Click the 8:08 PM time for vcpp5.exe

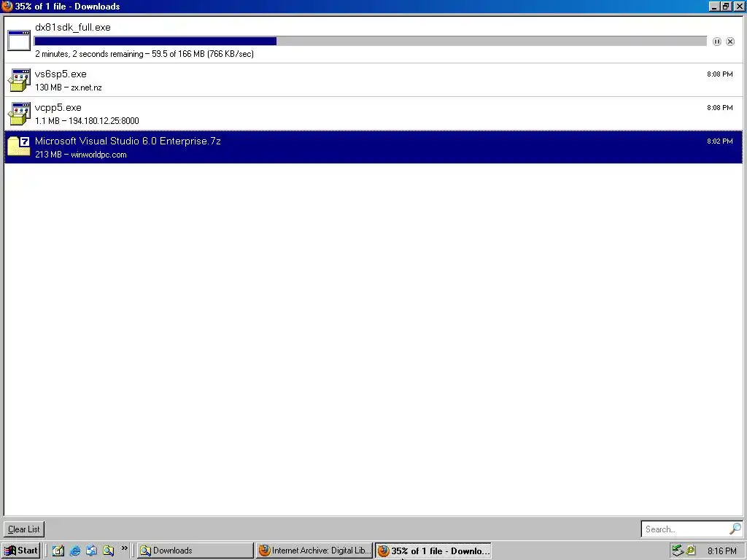click(x=720, y=108)
